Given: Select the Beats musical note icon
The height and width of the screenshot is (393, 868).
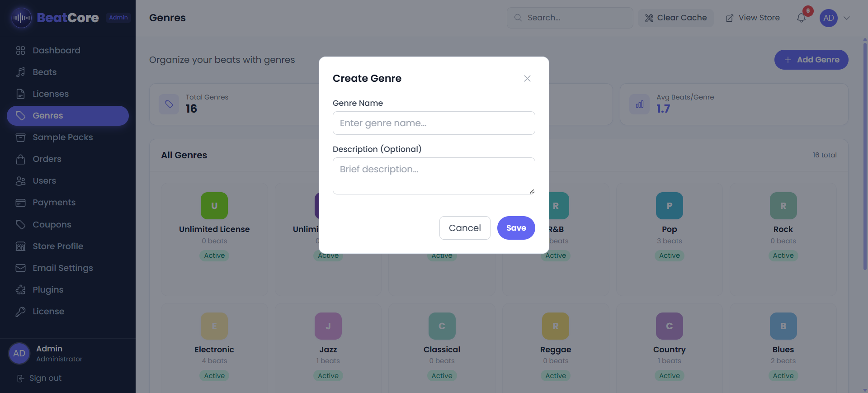Looking at the screenshot, I should tap(21, 72).
